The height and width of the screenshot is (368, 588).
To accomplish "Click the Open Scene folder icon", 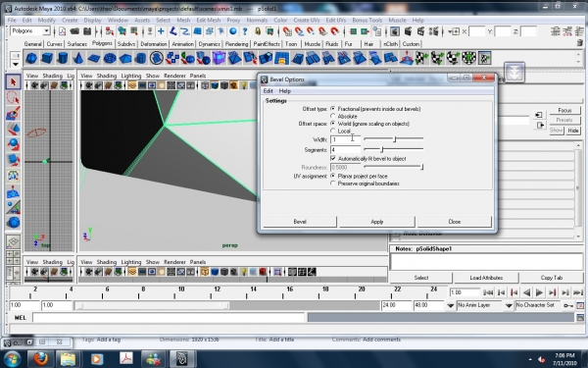I will 74,31.
